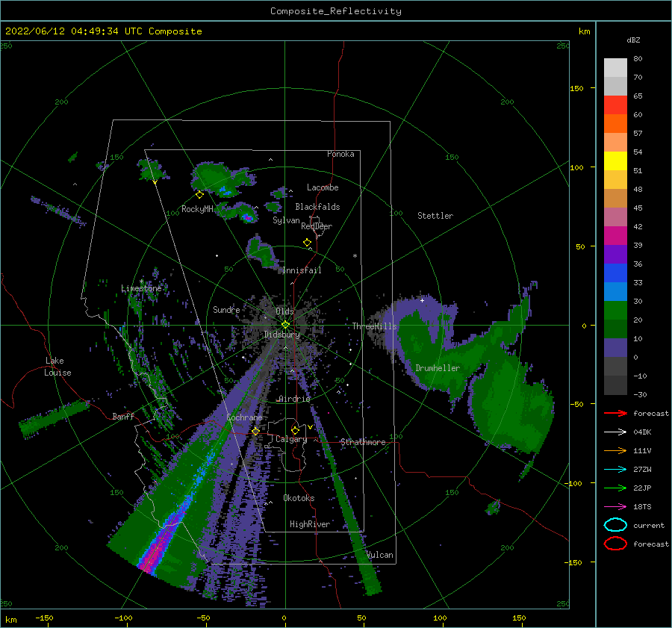Pick the green 22JP arrow icon
The height and width of the screenshot is (628, 672).
click(615, 488)
